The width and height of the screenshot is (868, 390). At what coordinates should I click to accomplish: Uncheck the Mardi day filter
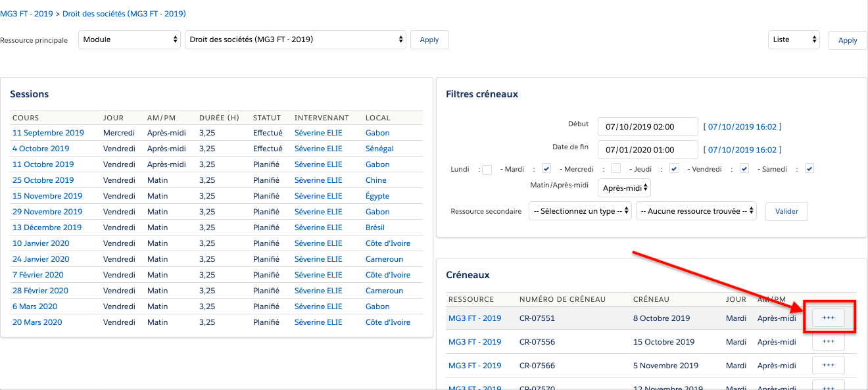(x=546, y=169)
